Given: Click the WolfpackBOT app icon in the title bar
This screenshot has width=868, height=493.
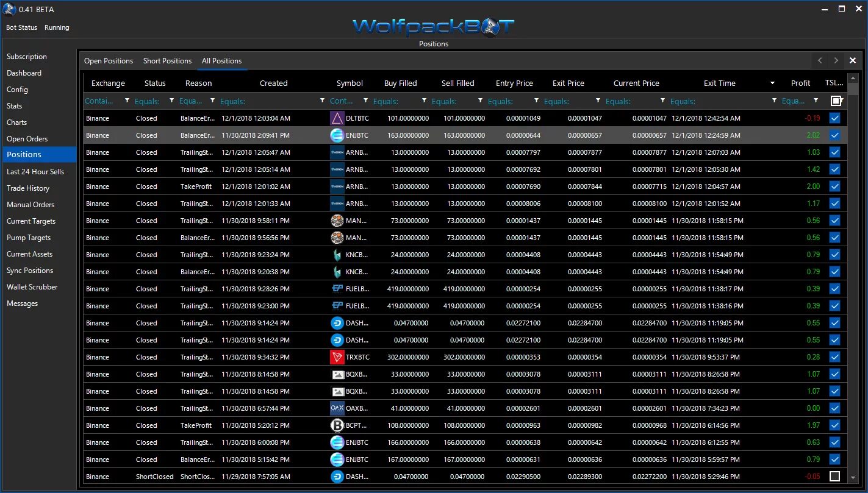Looking at the screenshot, I should pyautogui.click(x=9, y=9).
